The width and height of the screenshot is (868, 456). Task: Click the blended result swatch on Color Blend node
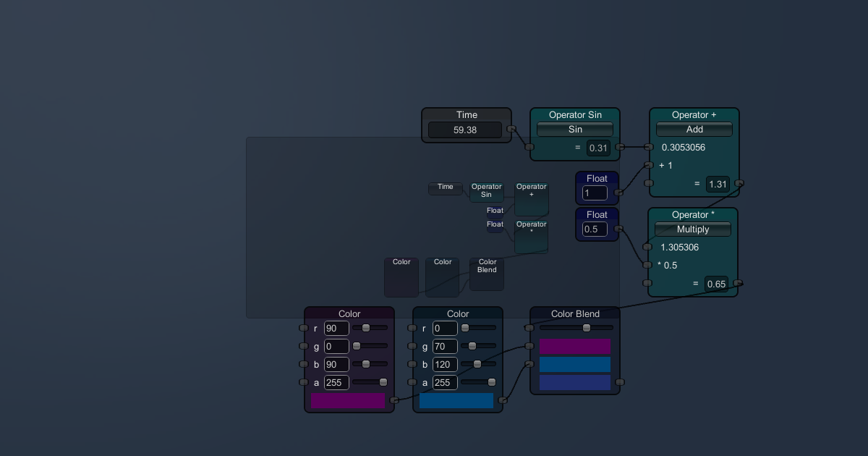(x=575, y=382)
